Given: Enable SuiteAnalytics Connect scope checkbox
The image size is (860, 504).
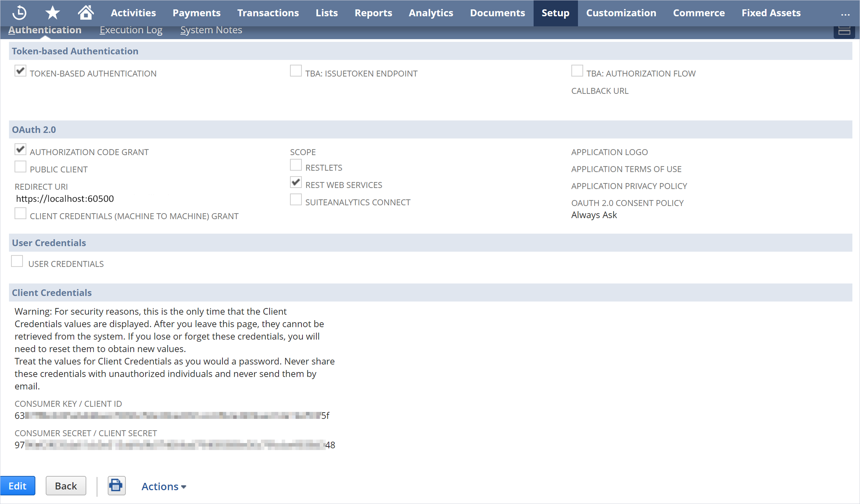Looking at the screenshot, I should click(296, 200).
